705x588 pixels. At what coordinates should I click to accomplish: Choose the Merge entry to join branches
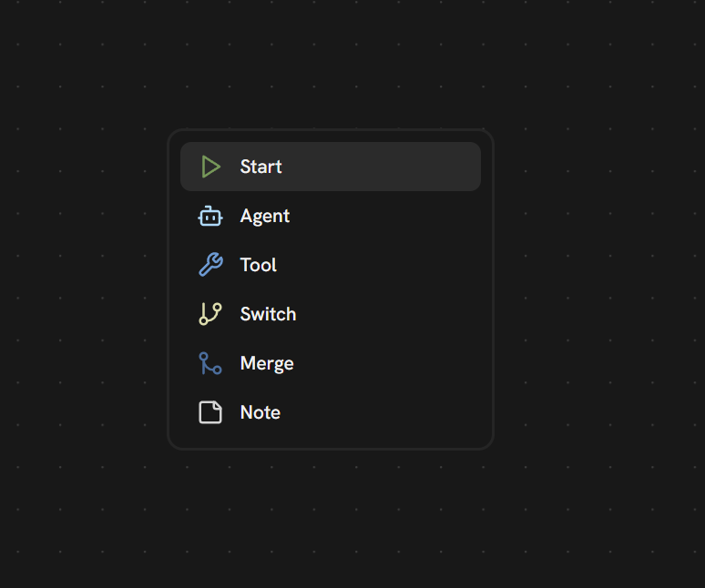[x=364, y=363]
